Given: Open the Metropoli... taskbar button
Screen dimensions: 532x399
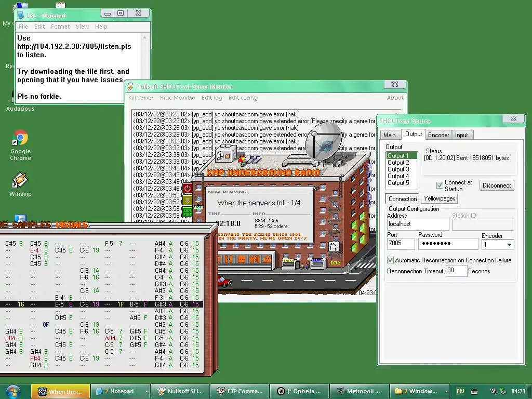Looking at the screenshot, I should pos(359,391).
